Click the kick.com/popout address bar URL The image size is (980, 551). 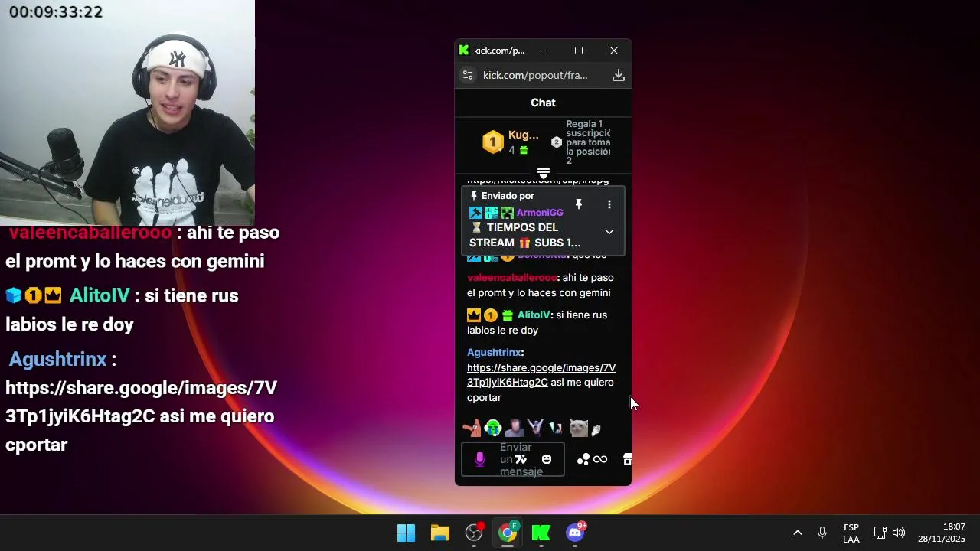(x=535, y=75)
